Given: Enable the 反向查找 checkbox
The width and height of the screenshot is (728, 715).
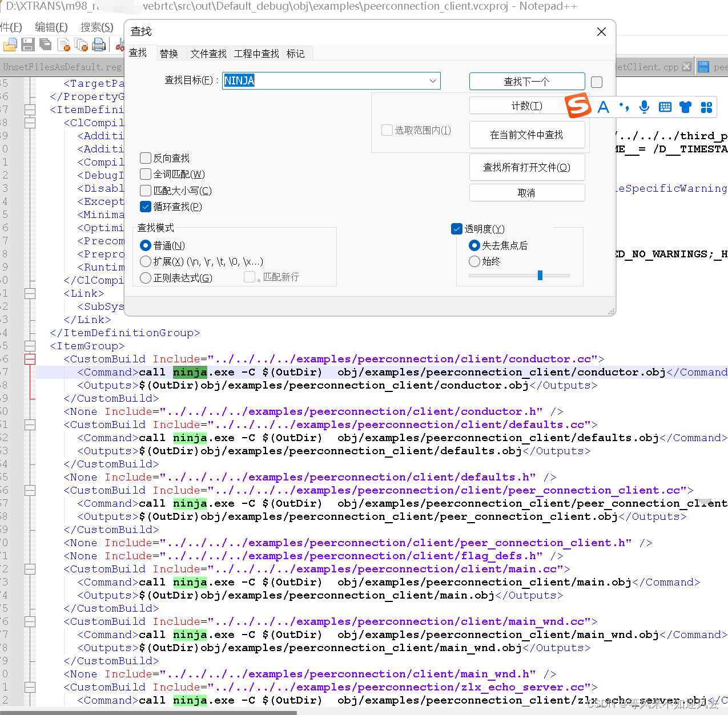Looking at the screenshot, I should point(146,158).
